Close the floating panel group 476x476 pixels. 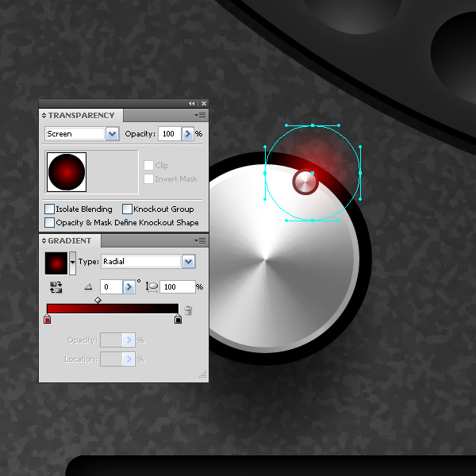coord(204,103)
